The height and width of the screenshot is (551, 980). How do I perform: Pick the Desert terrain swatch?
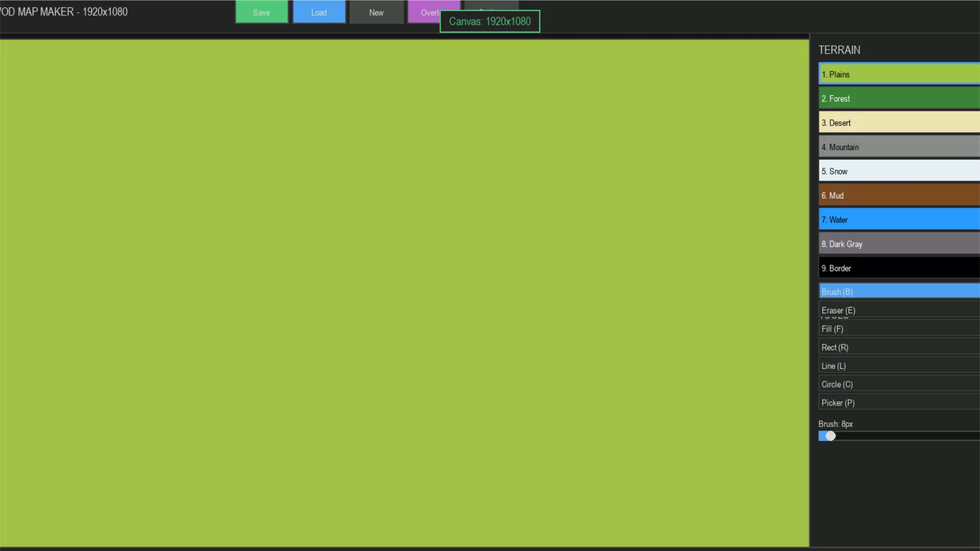click(898, 122)
